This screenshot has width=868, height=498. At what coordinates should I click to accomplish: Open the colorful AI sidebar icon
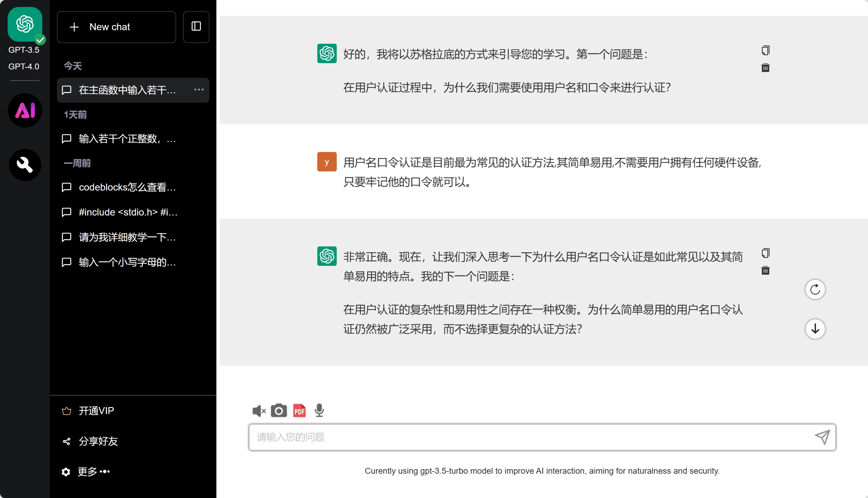25,110
